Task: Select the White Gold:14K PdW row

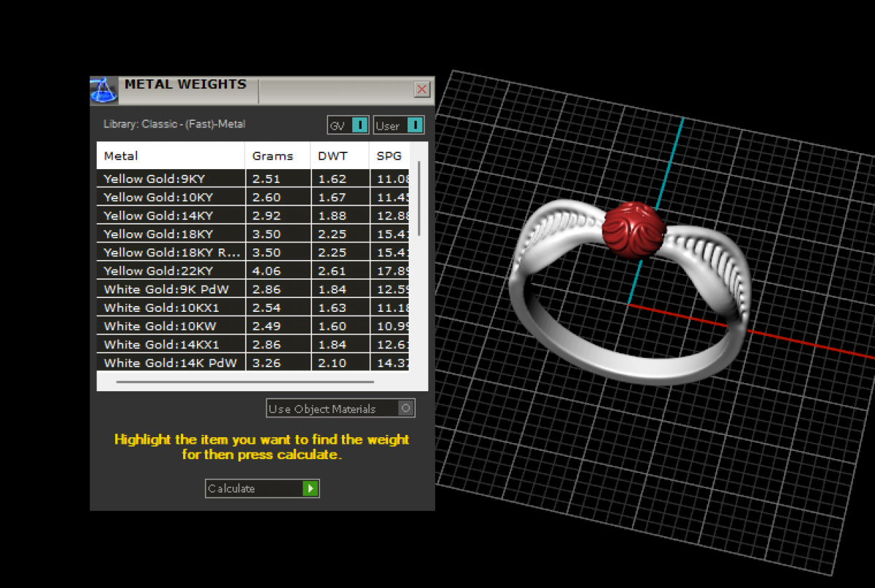Action: point(170,363)
